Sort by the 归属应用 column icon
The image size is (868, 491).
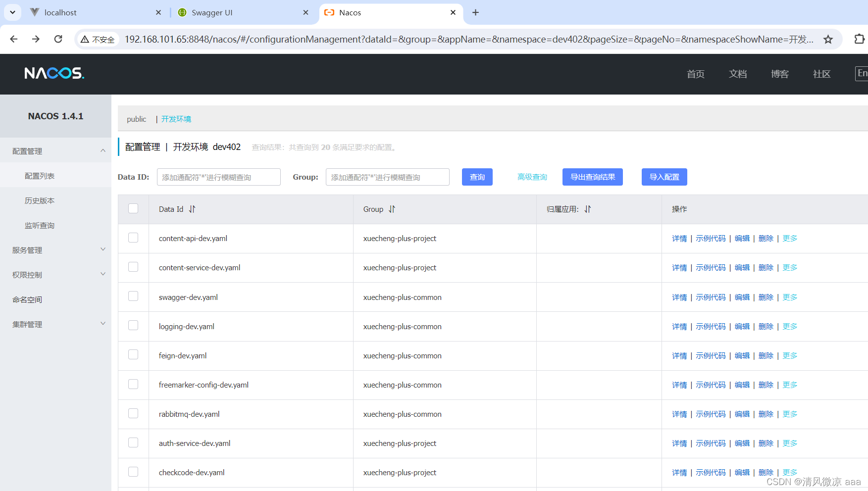click(x=588, y=209)
